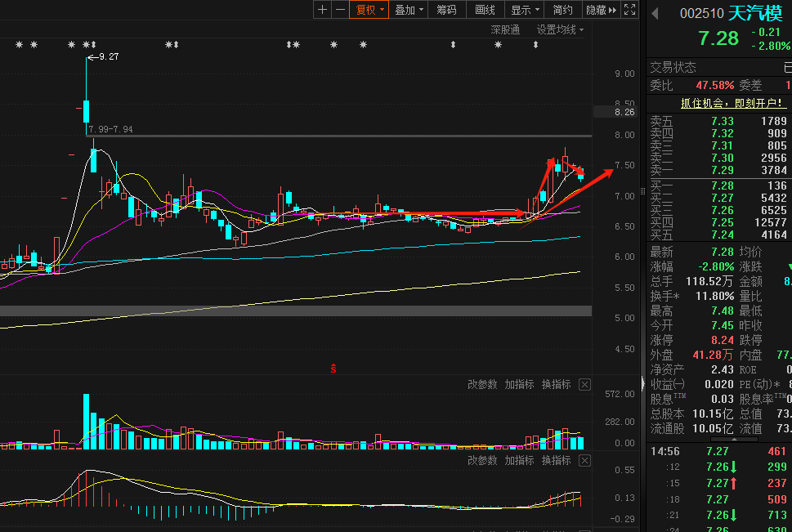Click 换指标 on the MACD panel

click(556, 461)
